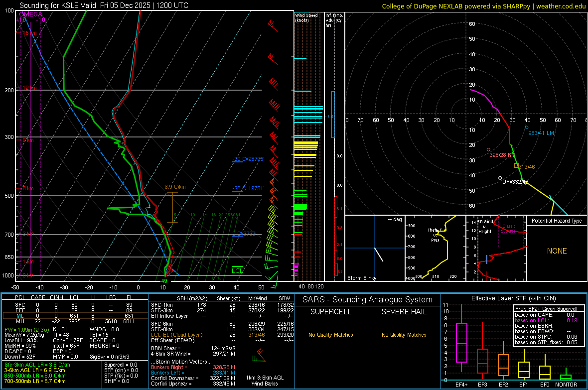Click the SEVERE HAIL column heading in SARS
Image resolution: width=588 pixels, height=390 pixels.
404,312
